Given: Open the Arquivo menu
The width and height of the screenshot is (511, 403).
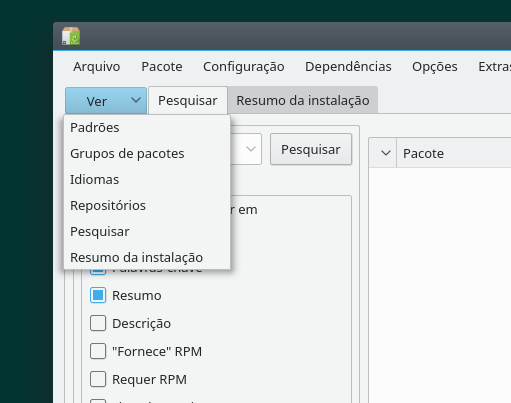Looking at the screenshot, I should 97,67.
